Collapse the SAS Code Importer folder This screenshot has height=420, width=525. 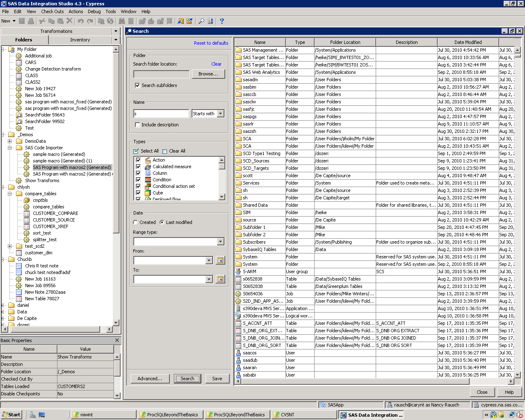pyautogui.click(x=10, y=148)
